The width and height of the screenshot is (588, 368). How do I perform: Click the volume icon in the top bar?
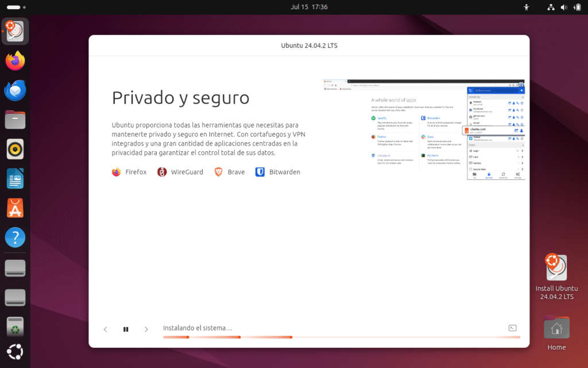coord(564,7)
